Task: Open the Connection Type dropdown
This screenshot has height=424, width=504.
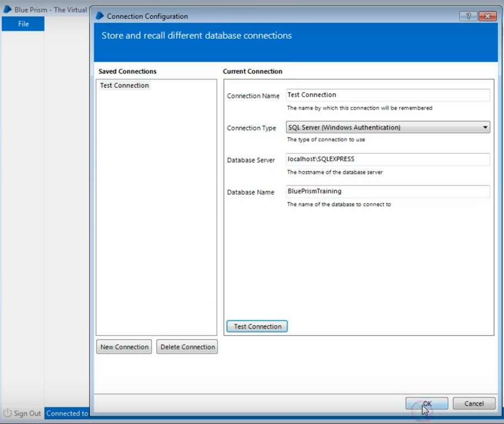Action: 388,128
